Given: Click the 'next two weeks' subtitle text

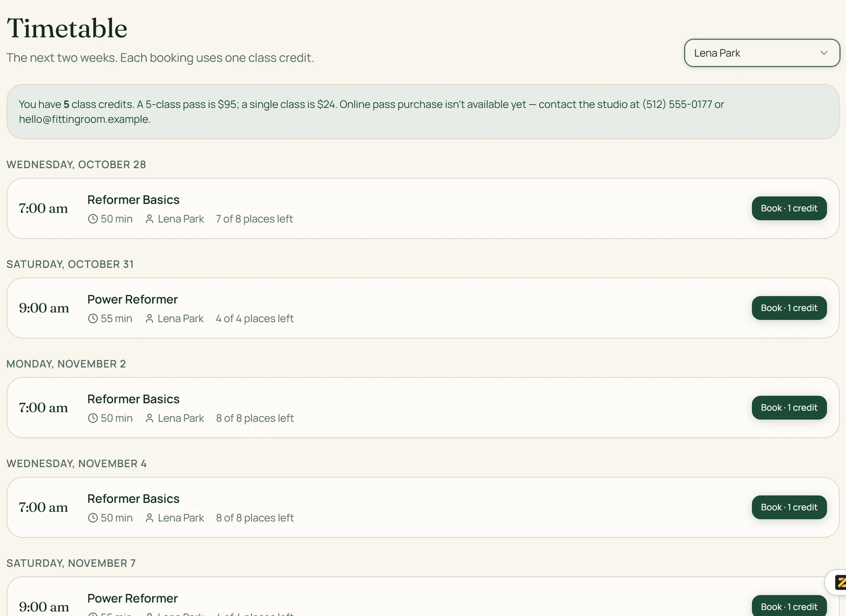Looking at the screenshot, I should pyautogui.click(x=160, y=58).
